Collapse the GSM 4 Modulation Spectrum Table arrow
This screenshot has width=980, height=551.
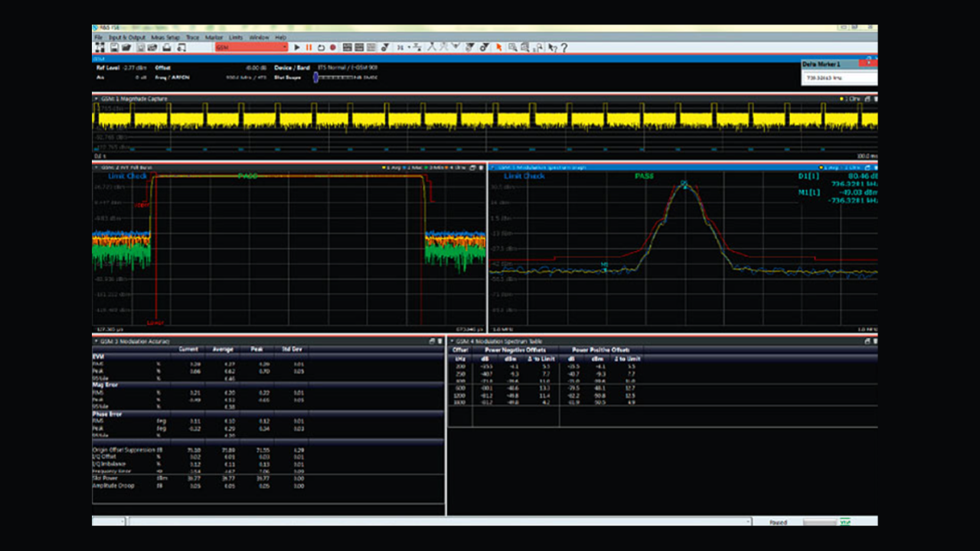(x=452, y=341)
